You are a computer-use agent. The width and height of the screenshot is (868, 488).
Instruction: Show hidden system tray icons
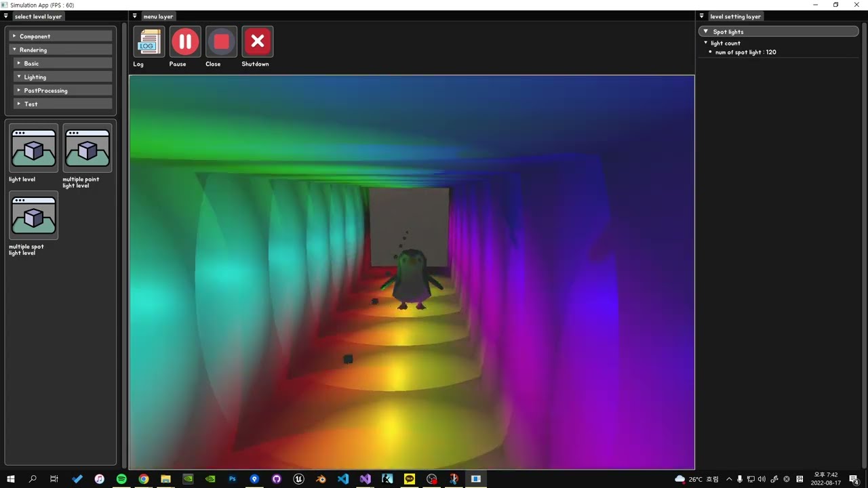[729, 479]
